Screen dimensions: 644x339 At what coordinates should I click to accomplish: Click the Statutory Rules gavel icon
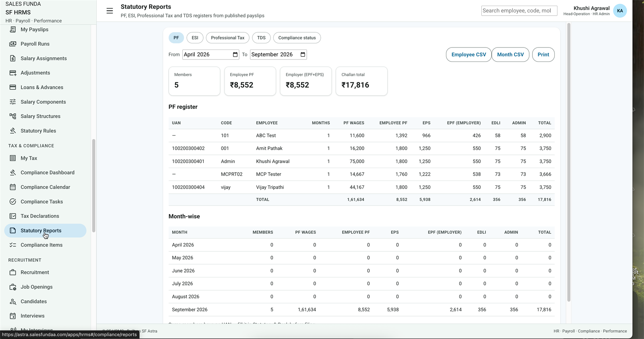(x=13, y=131)
